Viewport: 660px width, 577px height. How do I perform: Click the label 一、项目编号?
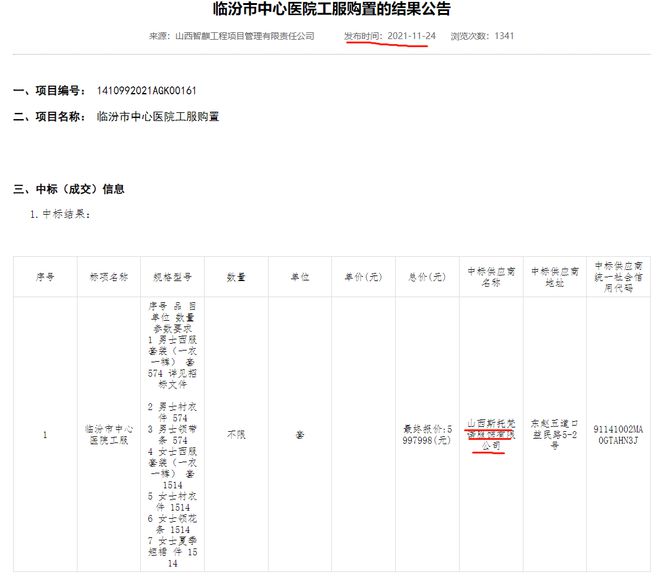click(49, 90)
